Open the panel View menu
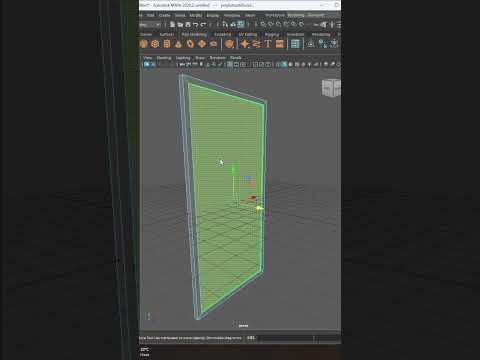This screenshot has height=360, width=480. [147, 58]
